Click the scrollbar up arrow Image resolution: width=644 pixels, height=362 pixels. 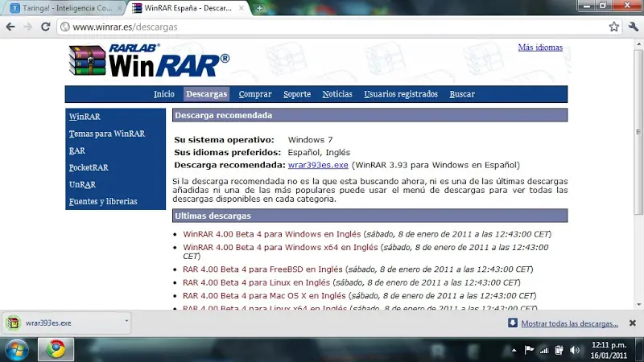pyautogui.click(x=638, y=43)
